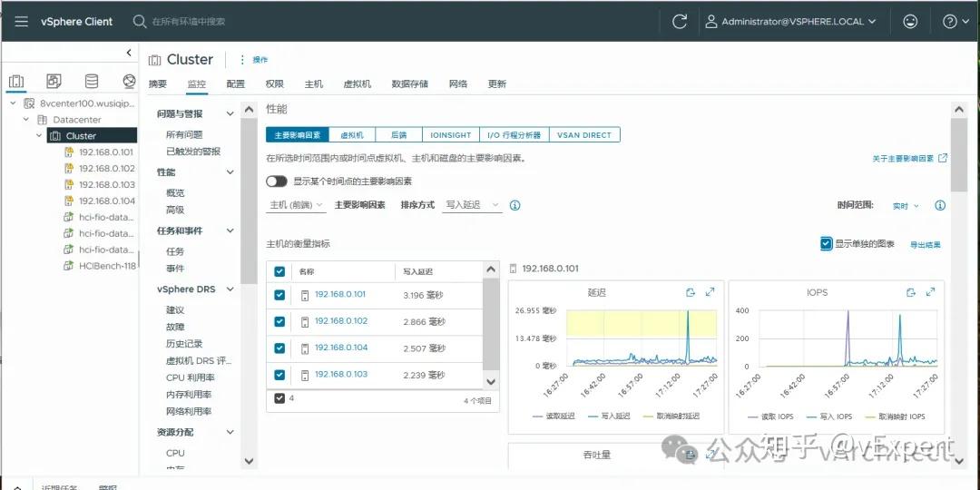
Task: Expand the bottom recent tasks panel chevron
Action: [17, 487]
